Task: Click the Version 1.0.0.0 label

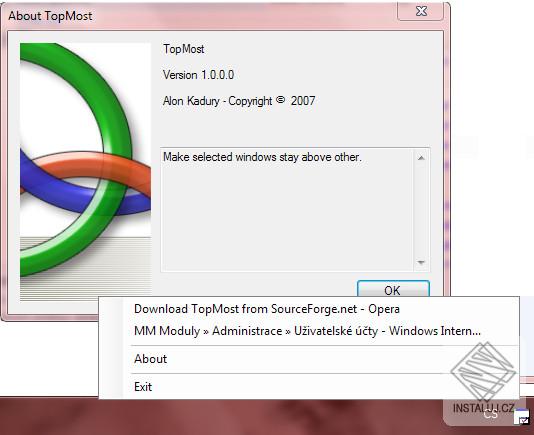Action: [x=199, y=75]
